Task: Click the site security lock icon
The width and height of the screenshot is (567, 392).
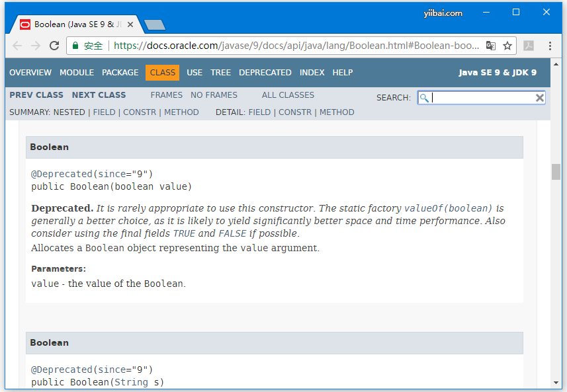Action: point(75,46)
